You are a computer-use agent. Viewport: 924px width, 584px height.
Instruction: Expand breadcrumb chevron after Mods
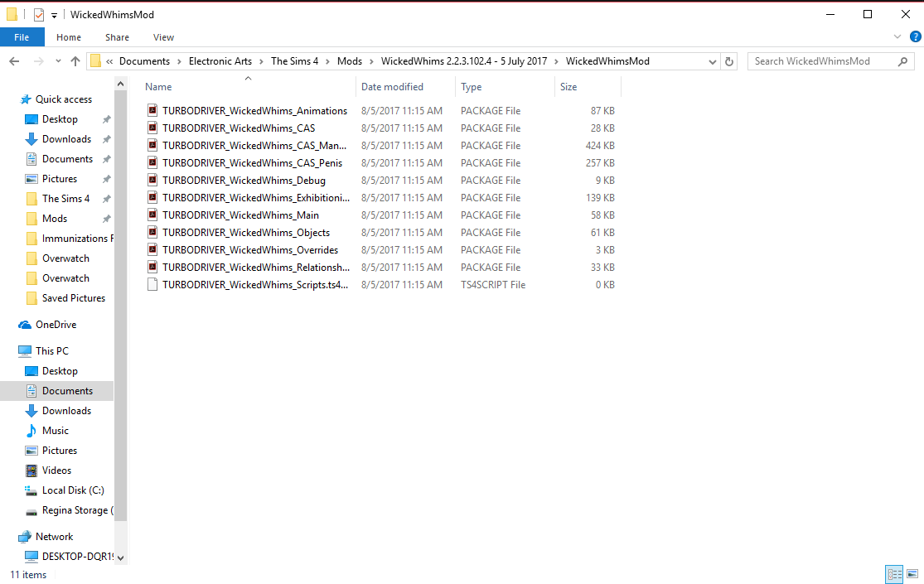tap(371, 61)
